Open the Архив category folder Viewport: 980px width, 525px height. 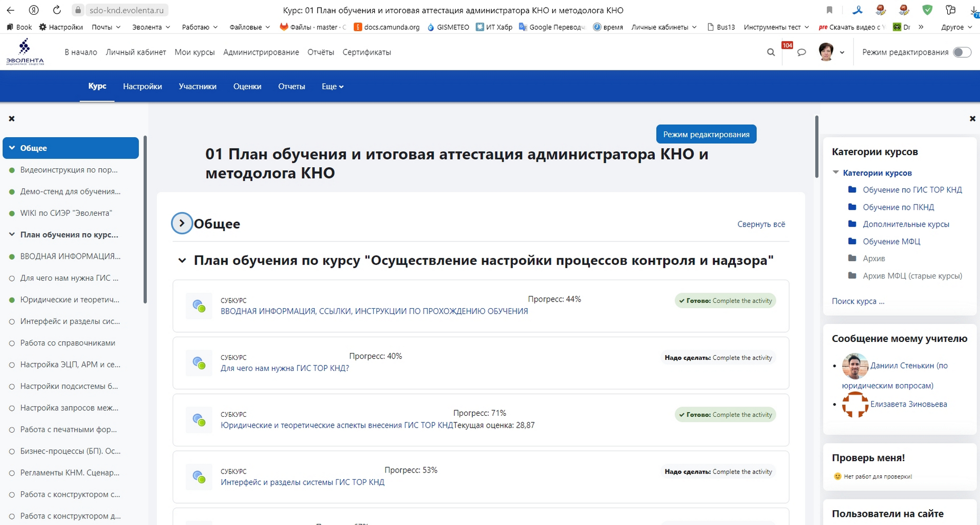(873, 258)
